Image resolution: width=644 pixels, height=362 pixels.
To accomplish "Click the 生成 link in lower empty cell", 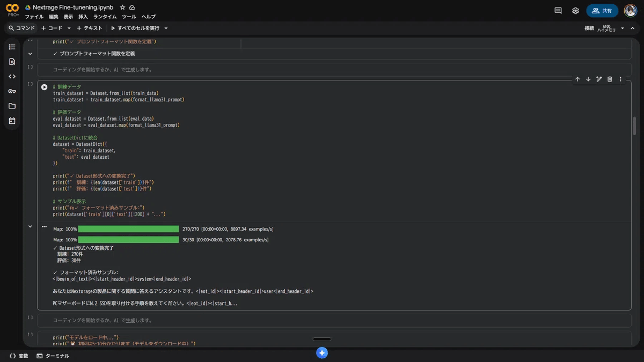I will pyautogui.click(x=130, y=321).
